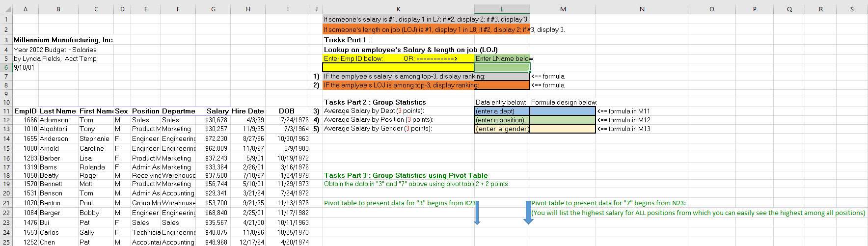Screen dimensions: 868x246
Task: Click 'Average Salary by Gender' text
Action: tap(378, 129)
